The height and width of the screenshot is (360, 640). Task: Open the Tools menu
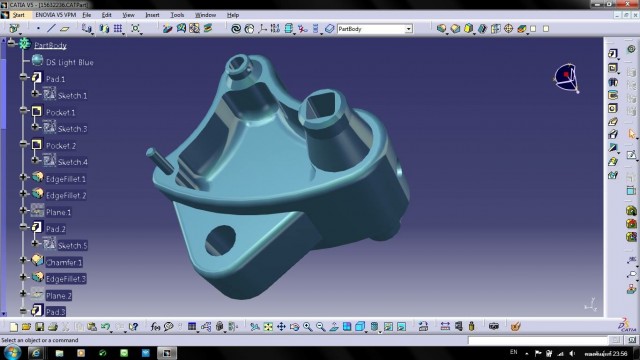177,15
